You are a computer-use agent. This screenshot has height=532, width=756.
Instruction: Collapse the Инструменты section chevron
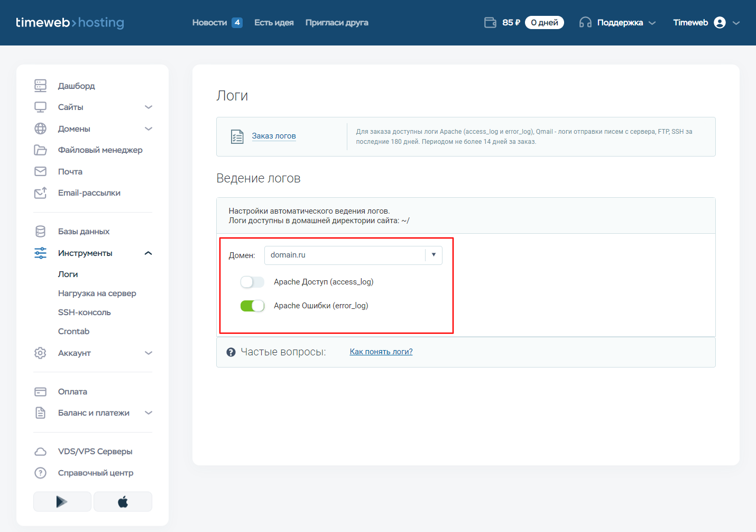point(149,253)
